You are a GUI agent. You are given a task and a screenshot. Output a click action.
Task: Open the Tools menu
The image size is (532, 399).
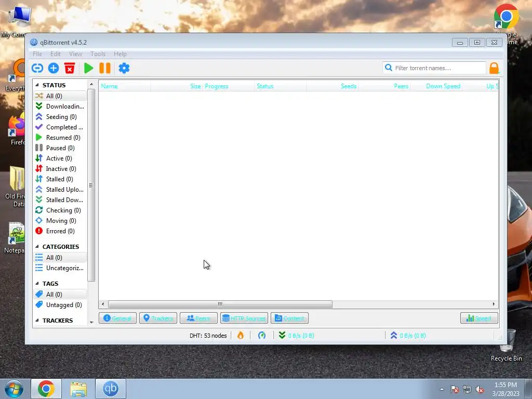click(98, 54)
